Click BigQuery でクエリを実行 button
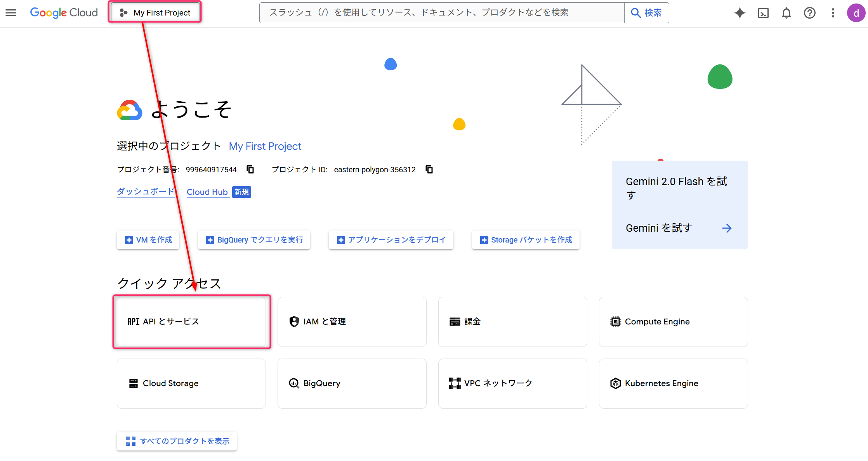868x461 pixels. (x=254, y=240)
